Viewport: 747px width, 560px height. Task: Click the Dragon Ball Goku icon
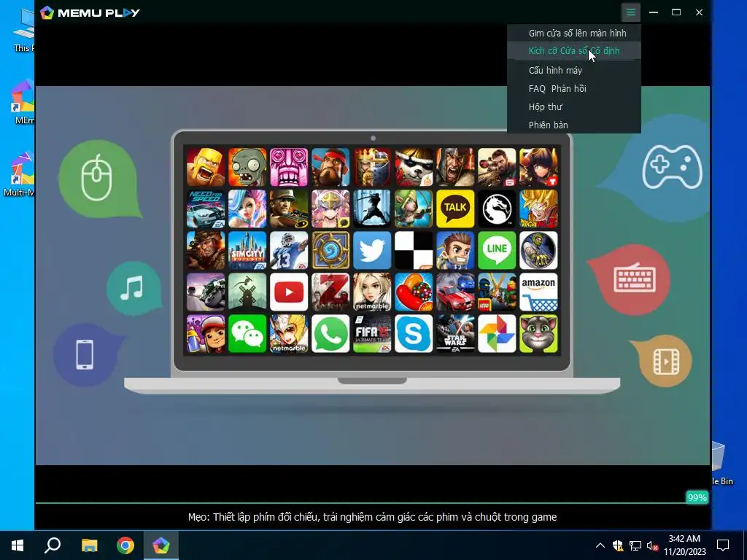tap(538, 209)
